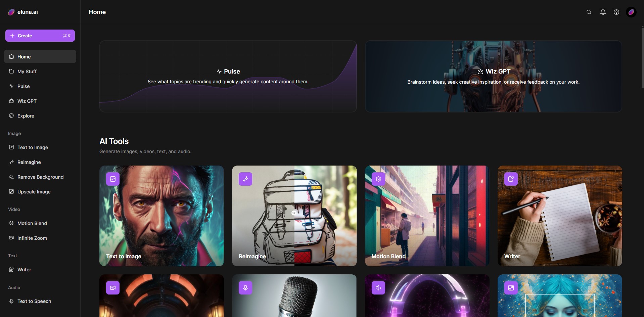Click purple microphone icon on microphone card
The height and width of the screenshot is (317, 644).
point(245,288)
